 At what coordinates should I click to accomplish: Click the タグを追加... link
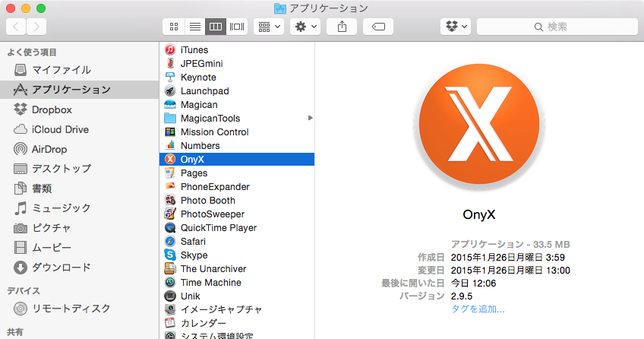click(x=478, y=309)
